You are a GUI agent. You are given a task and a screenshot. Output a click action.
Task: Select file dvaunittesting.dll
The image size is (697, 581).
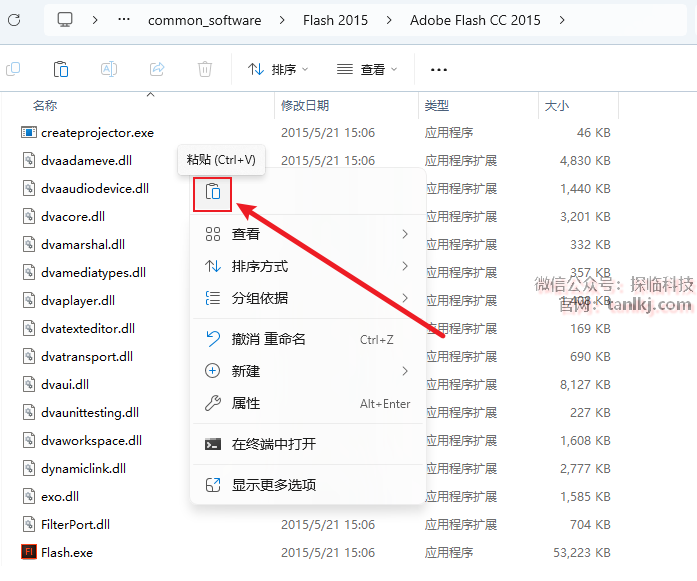click(90, 413)
